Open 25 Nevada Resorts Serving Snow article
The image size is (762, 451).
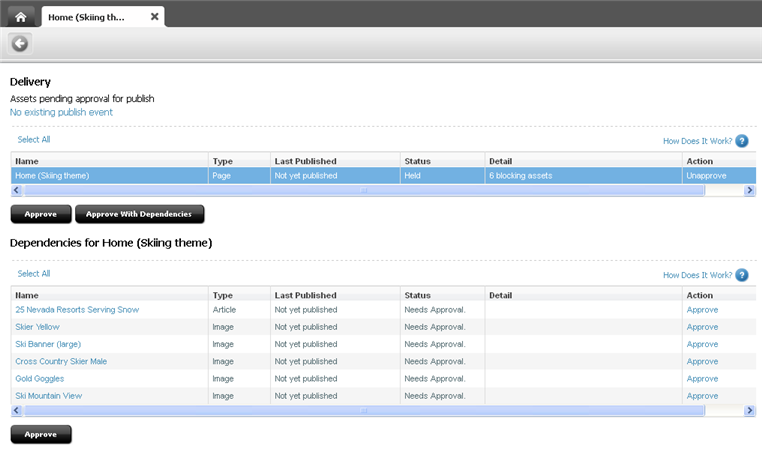pyautogui.click(x=77, y=310)
